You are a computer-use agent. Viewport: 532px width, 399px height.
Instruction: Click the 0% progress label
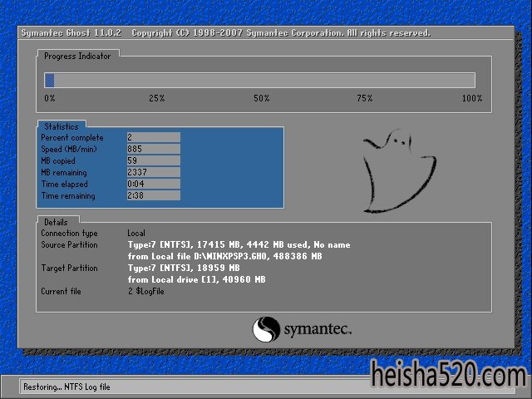(50, 98)
